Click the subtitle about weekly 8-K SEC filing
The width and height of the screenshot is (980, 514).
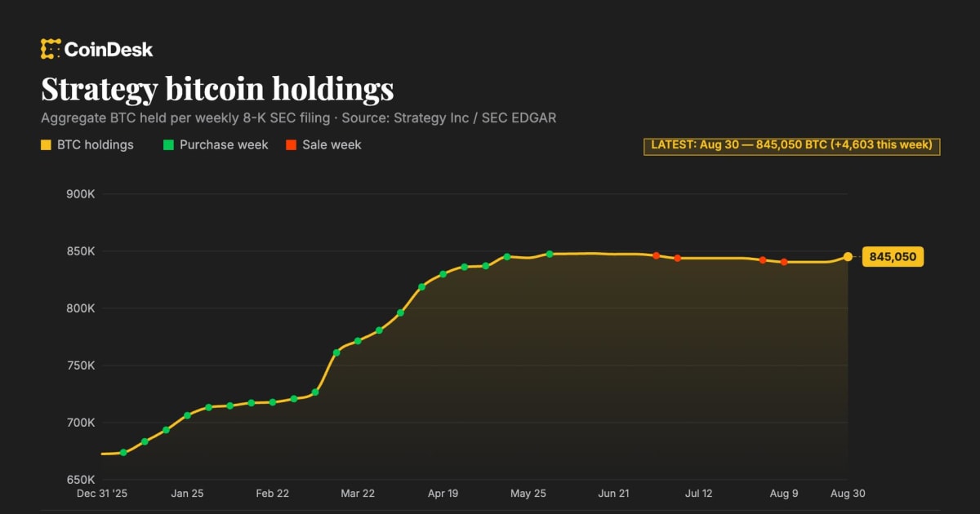[x=299, y=117]
